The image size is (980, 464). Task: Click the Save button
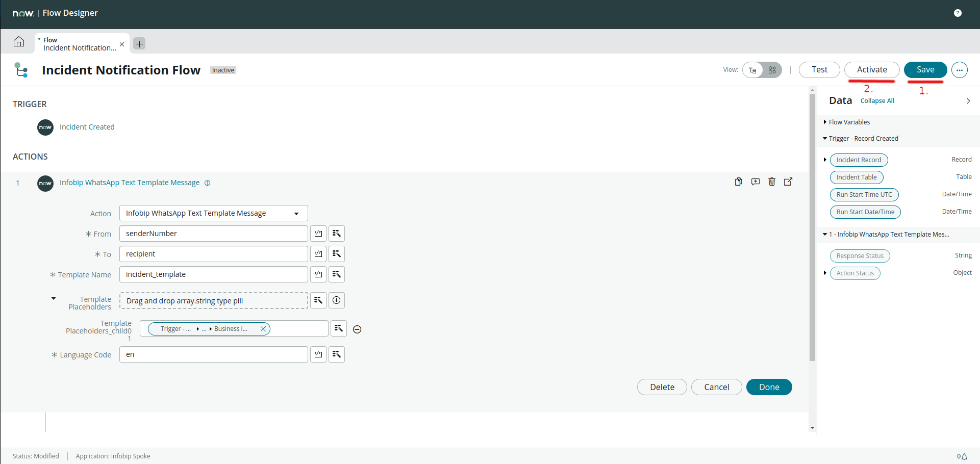[x=925, y=70]
